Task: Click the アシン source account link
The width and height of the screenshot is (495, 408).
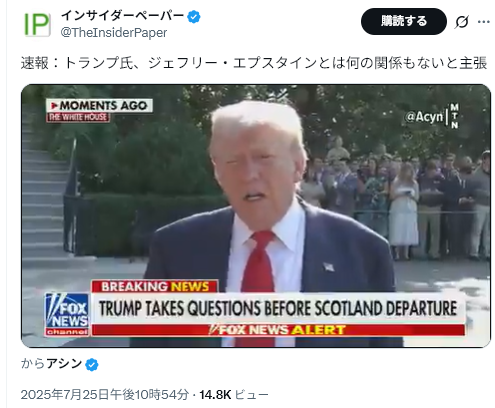Action: [x=64, y=364]
